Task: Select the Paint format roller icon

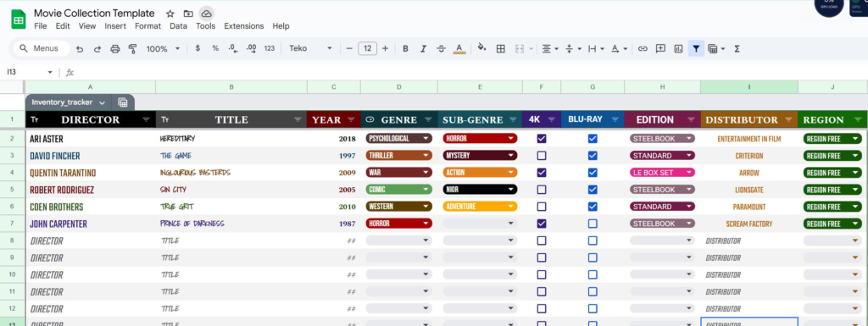Action: (132, 48)
